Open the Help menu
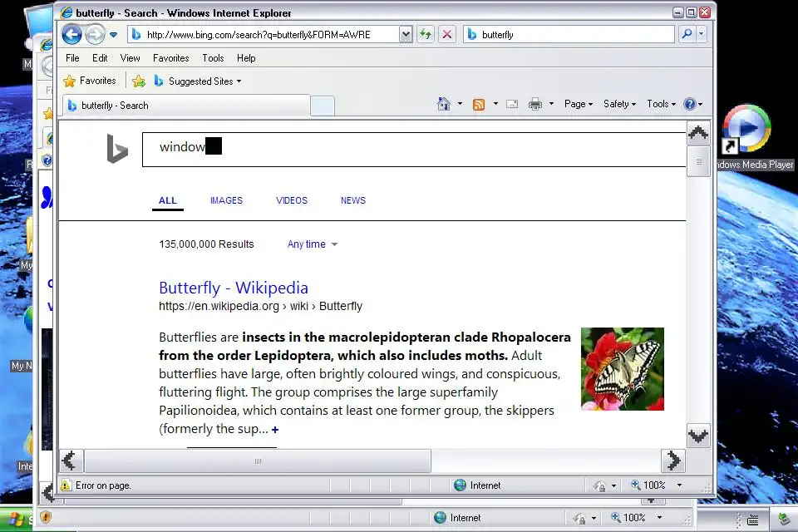This screenshot has height=532, width=798. (246, 58)
